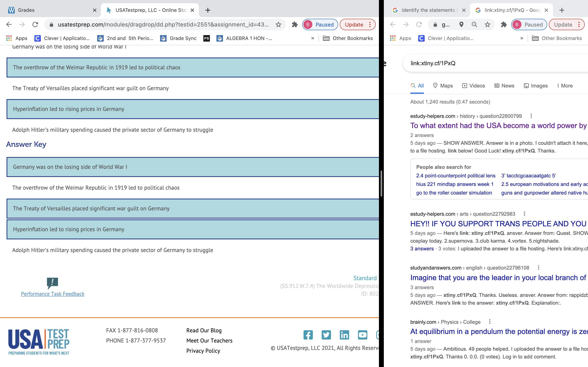This screenshot has height=367, width=588.
Task: Open options menu for first estudy-helpers result
Action: click(x=531, y=116)
